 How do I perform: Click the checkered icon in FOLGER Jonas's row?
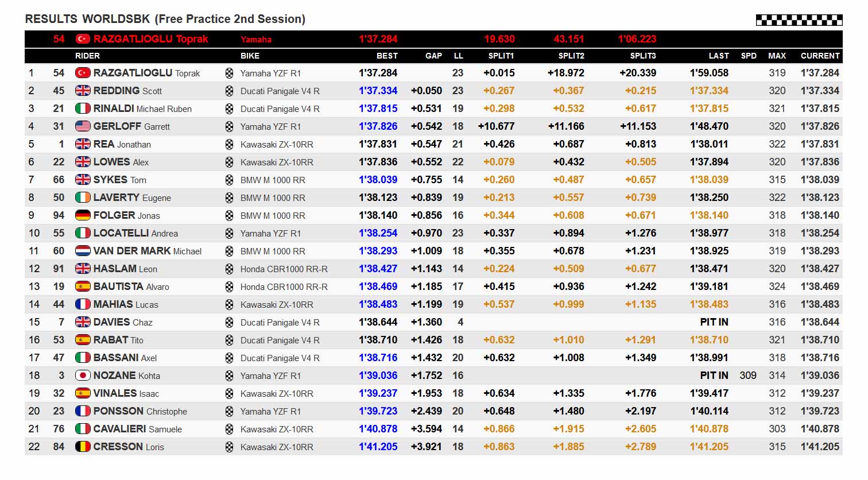pyautogui.click(x=230, y=215)
